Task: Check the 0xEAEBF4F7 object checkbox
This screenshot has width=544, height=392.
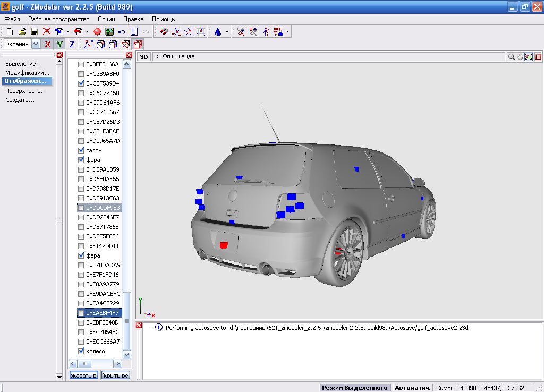Action: pyautogui.click(x=81, y=313)
